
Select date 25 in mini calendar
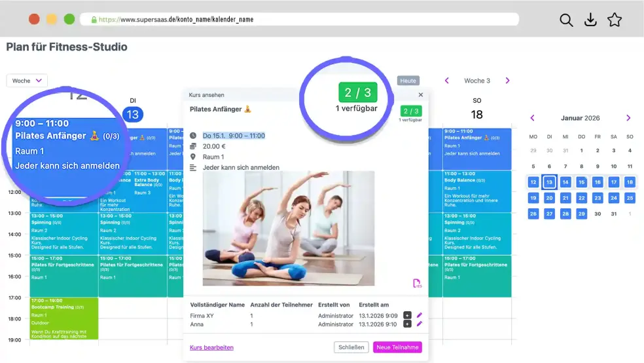click(630, 198)
